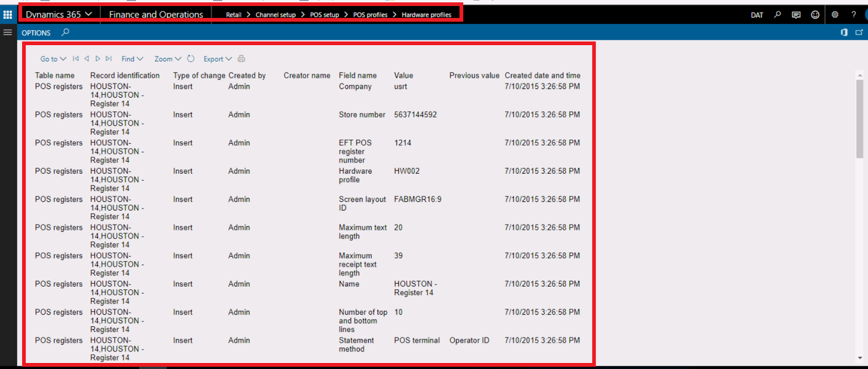This screenshot has width=868, height=369.
Task: Click POS profiles breadcrumb
Action: (371, 15)
